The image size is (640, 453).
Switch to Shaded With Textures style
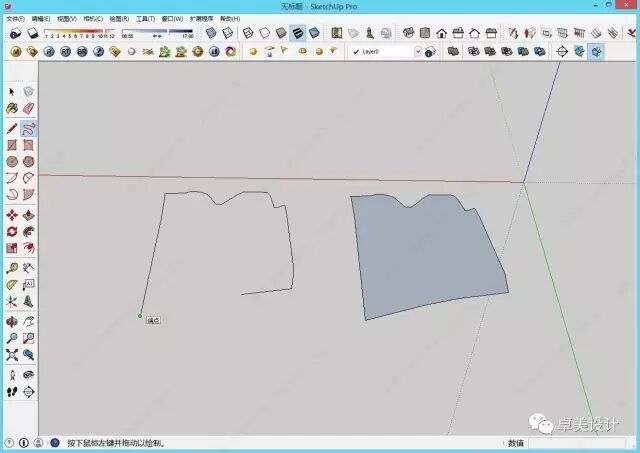(298, 33)
